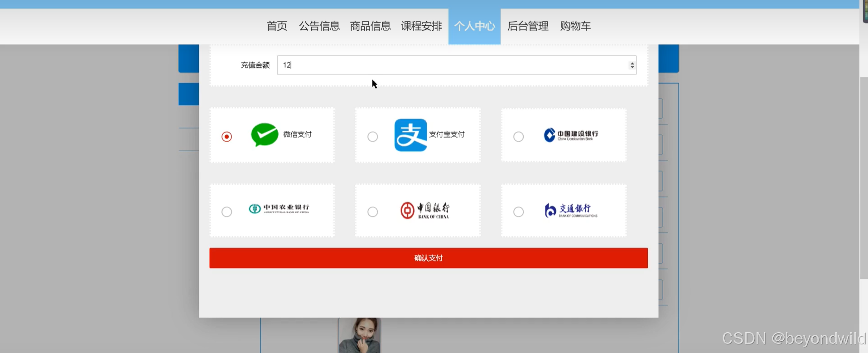This screenshot has width=868, height=353.
Task: Go to 课程安排 in navigation
Action: click(x=421, y=26)
